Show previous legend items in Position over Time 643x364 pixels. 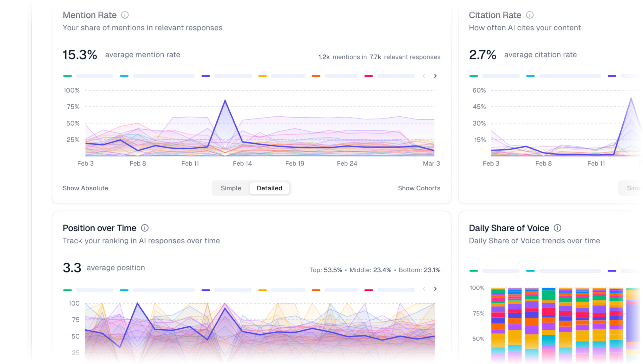(x=424, y=289)
